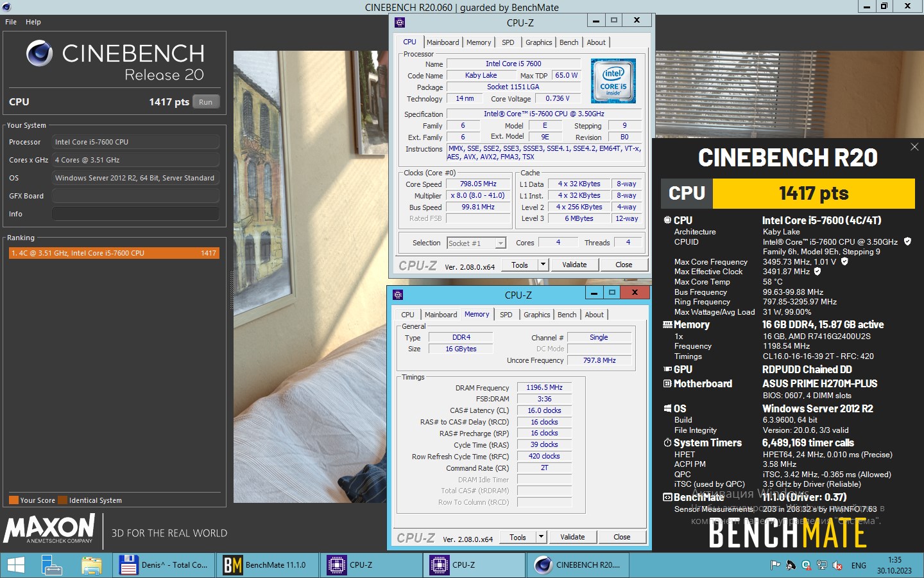Click the Memory module icon in BenchMate panel
This screenshot has height=578, width=924.
[x=667, y=324]
